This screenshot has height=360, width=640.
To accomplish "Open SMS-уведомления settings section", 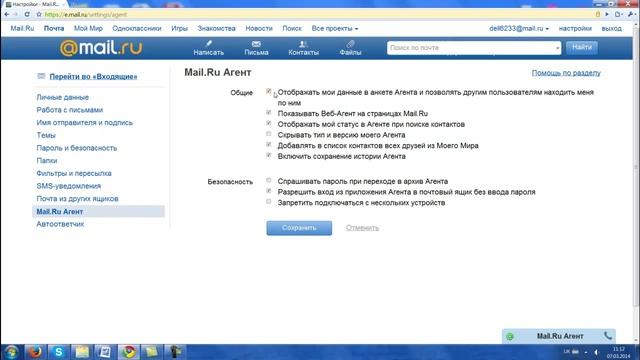I will coord(69,186).
